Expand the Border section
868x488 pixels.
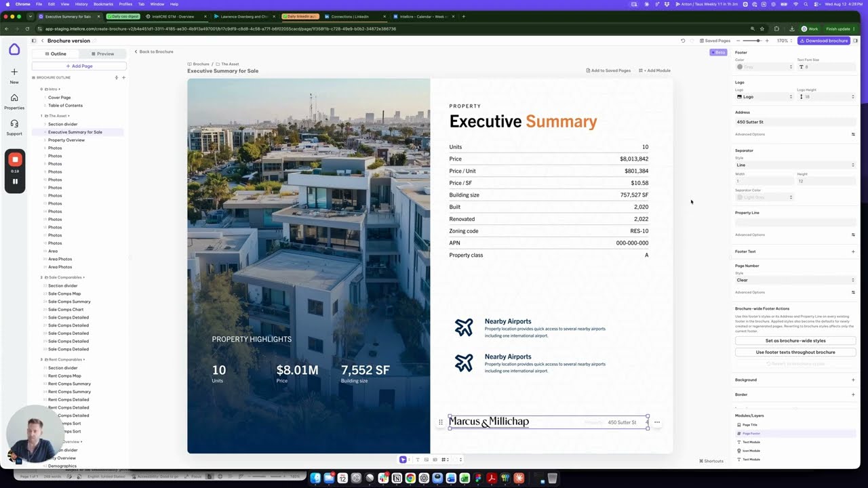point(853,394)
